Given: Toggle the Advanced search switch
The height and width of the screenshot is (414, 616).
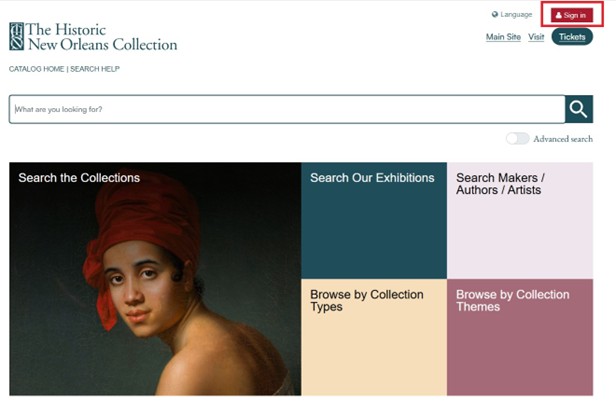Looking at the screenshot, I should 517,139.
